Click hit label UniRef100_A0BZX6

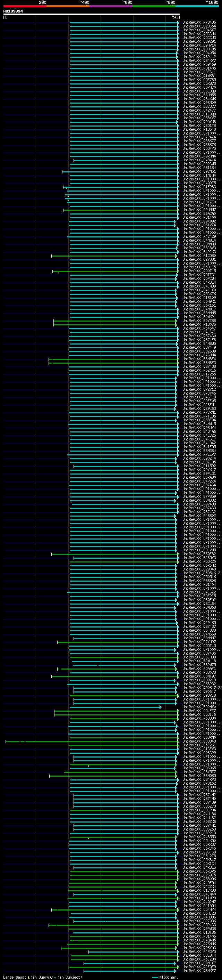click(x=199, y=822)
